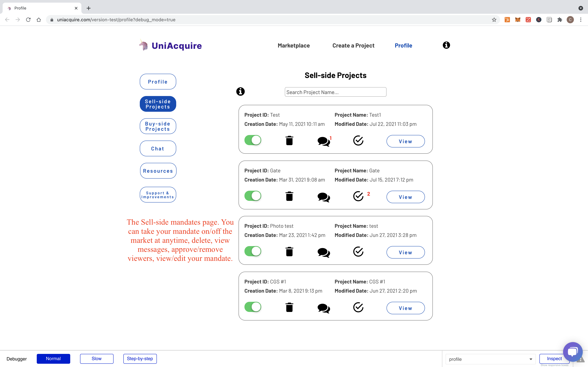Click the info icon beside the search box
The height and width of the screenshot is (367, 588).
tap(240, 92)
